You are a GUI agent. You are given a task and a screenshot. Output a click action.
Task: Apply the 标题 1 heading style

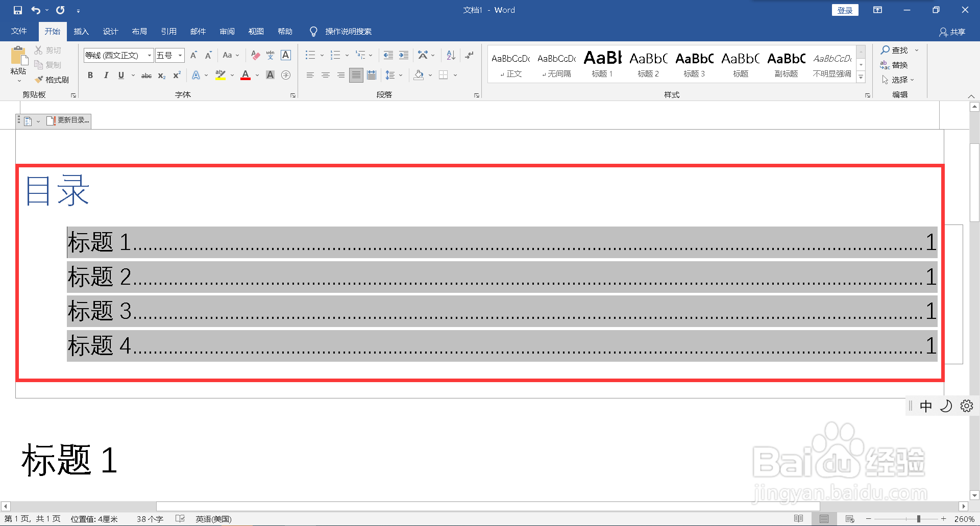pos(602,64)
